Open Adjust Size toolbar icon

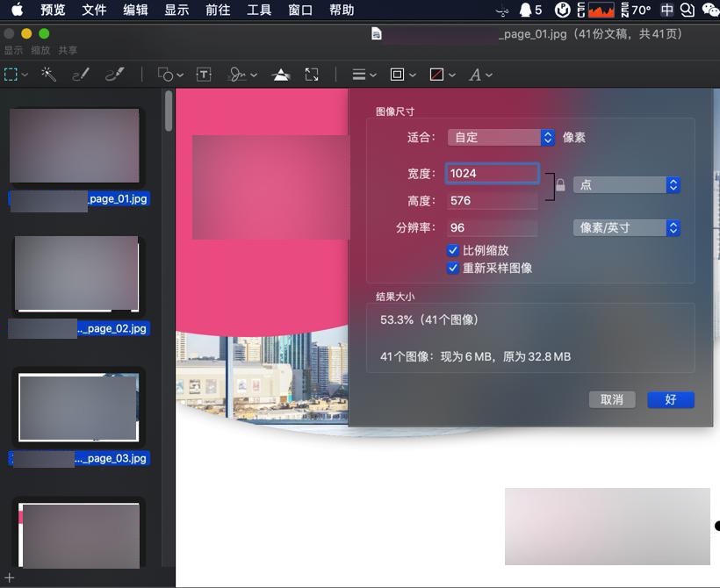click(x=312, y=75)
